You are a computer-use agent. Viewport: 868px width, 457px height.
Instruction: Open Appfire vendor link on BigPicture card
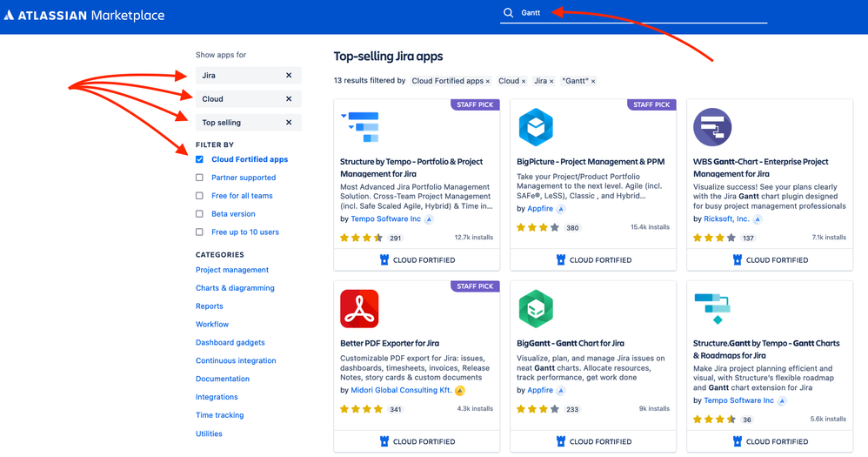(x=540, y=209)
